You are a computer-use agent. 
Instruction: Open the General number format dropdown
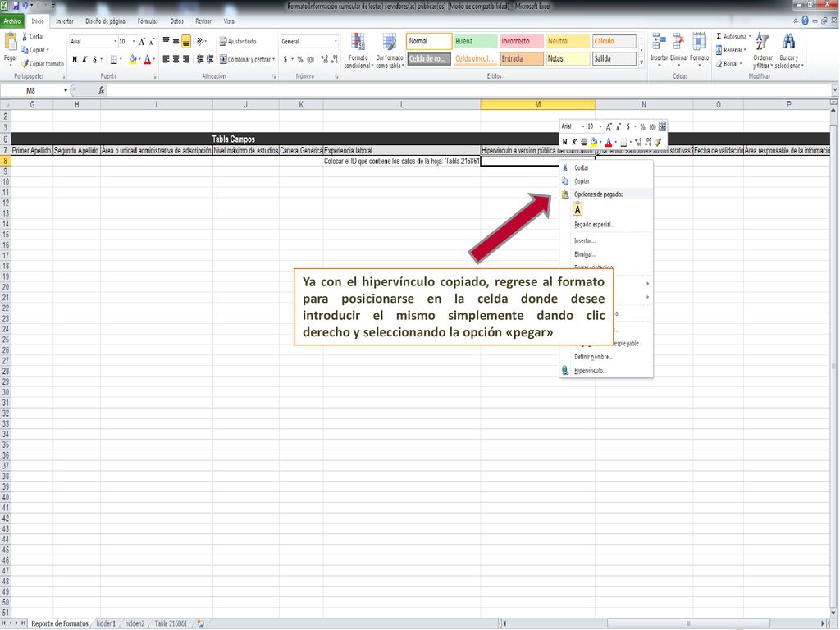[x=336, y=41]
